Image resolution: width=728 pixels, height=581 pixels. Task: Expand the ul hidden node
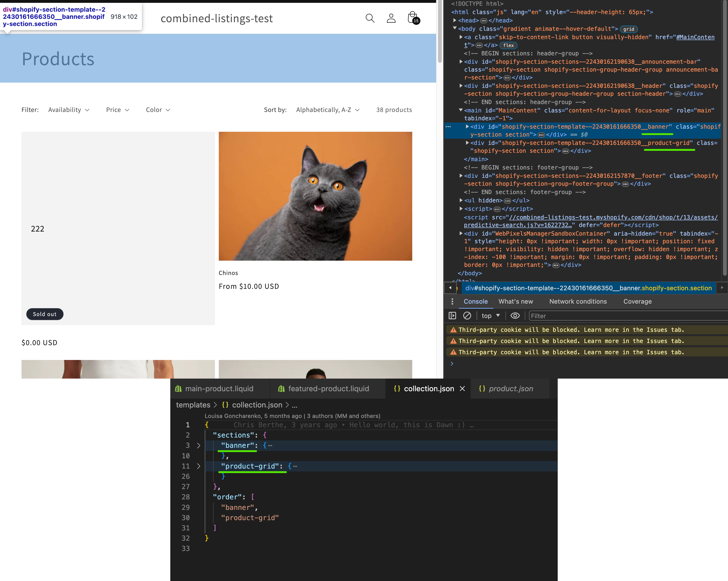[x=461, y=200]
